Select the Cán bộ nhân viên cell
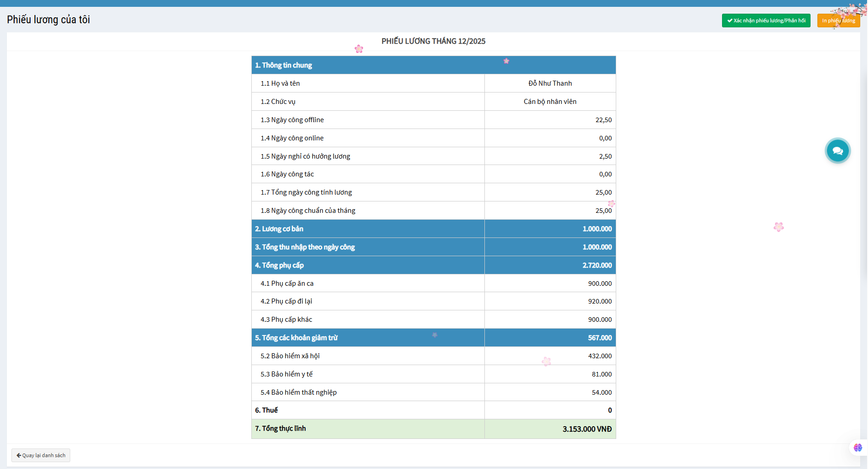 pyautogui.click(x=550, y=102)
